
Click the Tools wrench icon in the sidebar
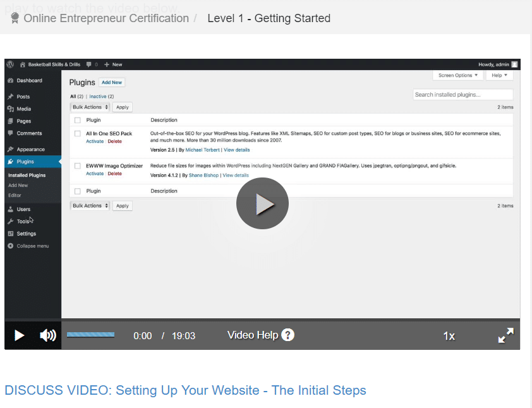(11, 222)
